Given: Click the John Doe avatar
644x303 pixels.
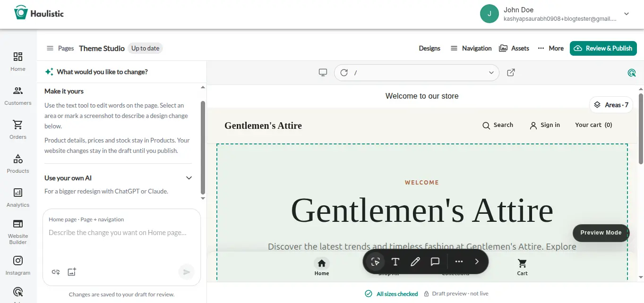Looking at the screenshot, I should point(489,14).
